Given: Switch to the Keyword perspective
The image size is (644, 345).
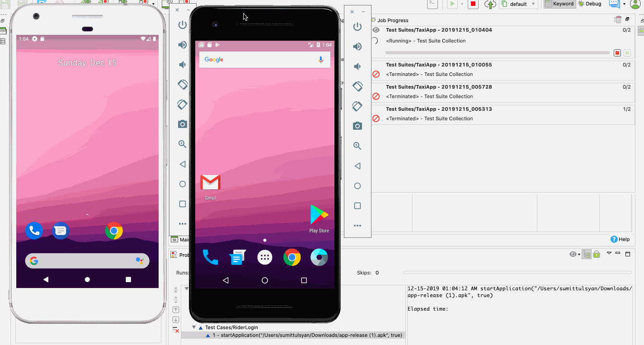Looking at the screenshot, I should (559, 4).
